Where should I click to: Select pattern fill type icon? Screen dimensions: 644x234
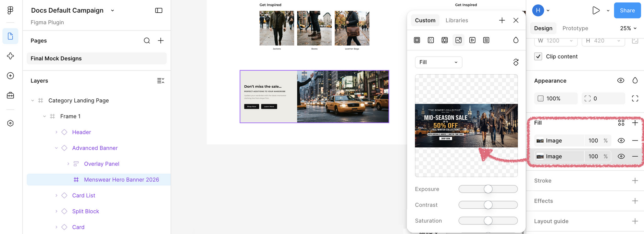point(445,40)
